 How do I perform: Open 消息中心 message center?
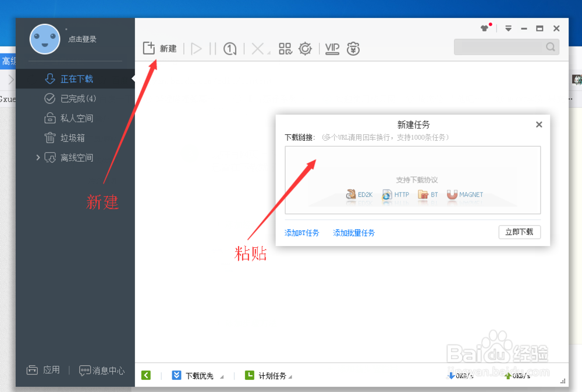[101, 370]
